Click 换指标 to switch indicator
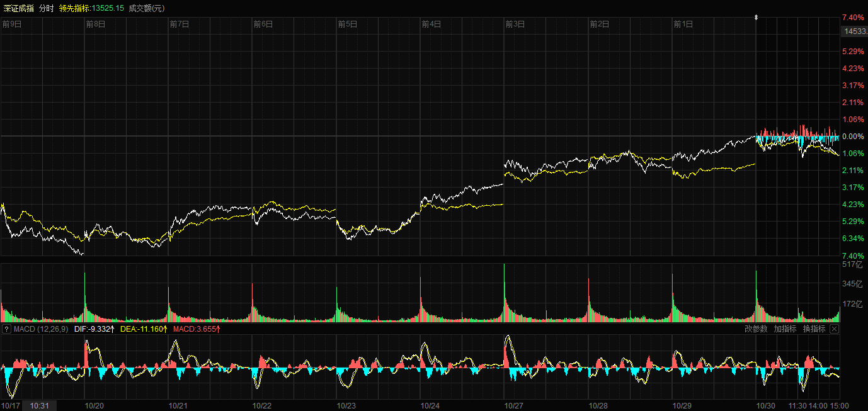 click(x=814, y=329)
